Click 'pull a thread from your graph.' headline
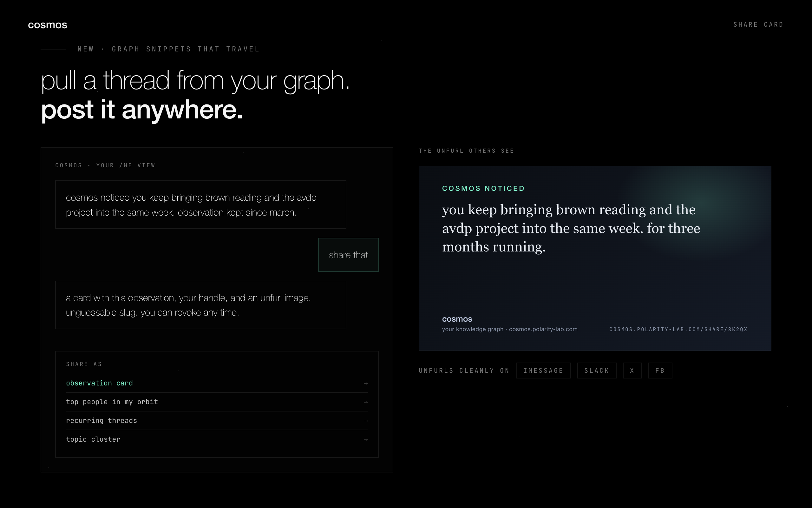Screen dimensions: 812x508 tap(195, 81)
